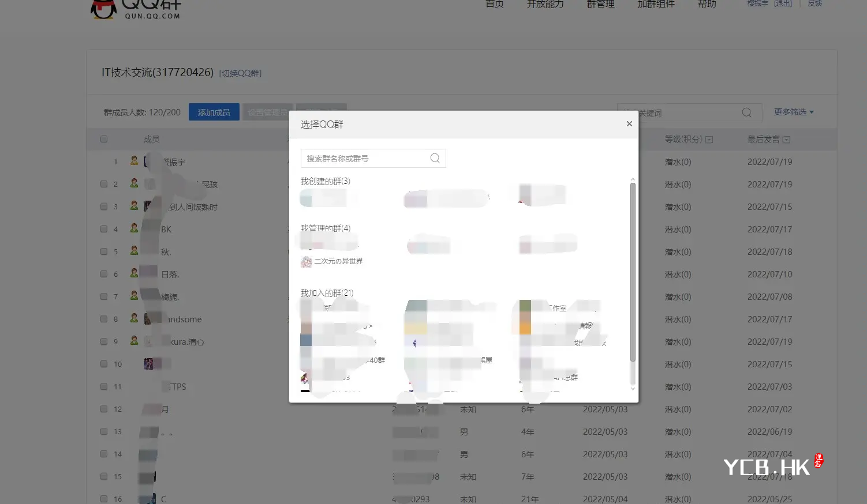Select the 二次元の异世界 group in the dialog
Image resolution: width=867 pixels, height=504 pixels.
(332, 262)
